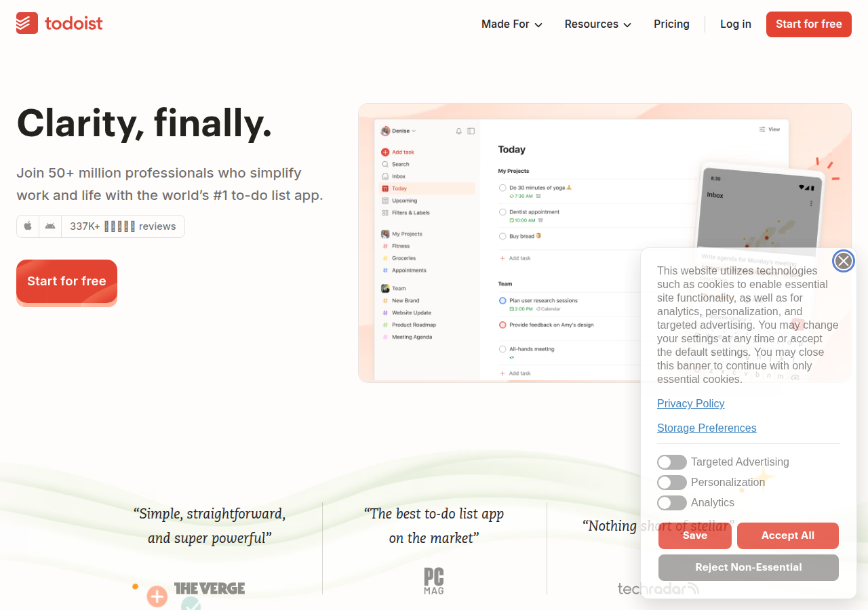868x610 pixels.
Task: Expand the Resources menu
Action: point(598,24)
